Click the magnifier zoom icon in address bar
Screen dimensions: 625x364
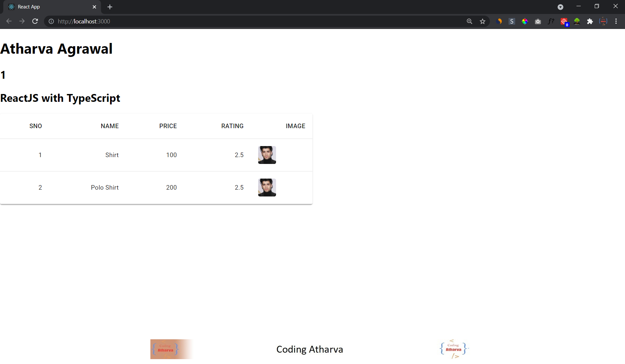tap(469, 21)
